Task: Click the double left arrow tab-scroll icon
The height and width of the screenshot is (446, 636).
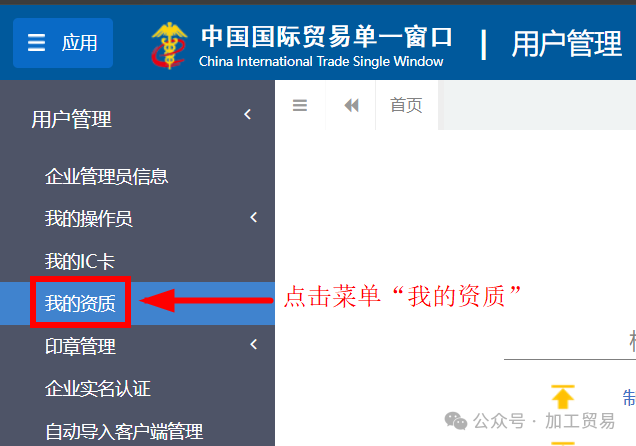Action: coord(351,105)
